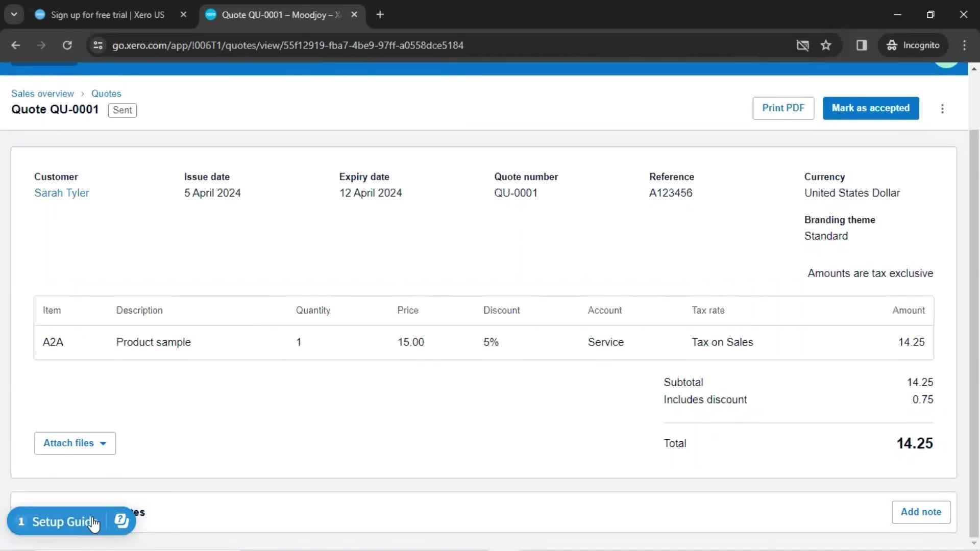Click the Print PDF button
The width and height of the screenshot is (980, 551).
pos(783,108)
